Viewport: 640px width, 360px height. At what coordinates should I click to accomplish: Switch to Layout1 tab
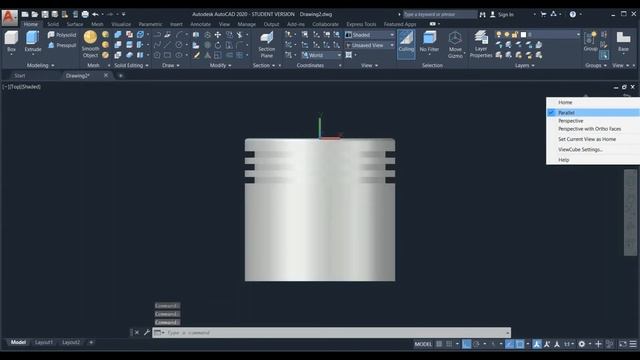(x=44, y=342)
